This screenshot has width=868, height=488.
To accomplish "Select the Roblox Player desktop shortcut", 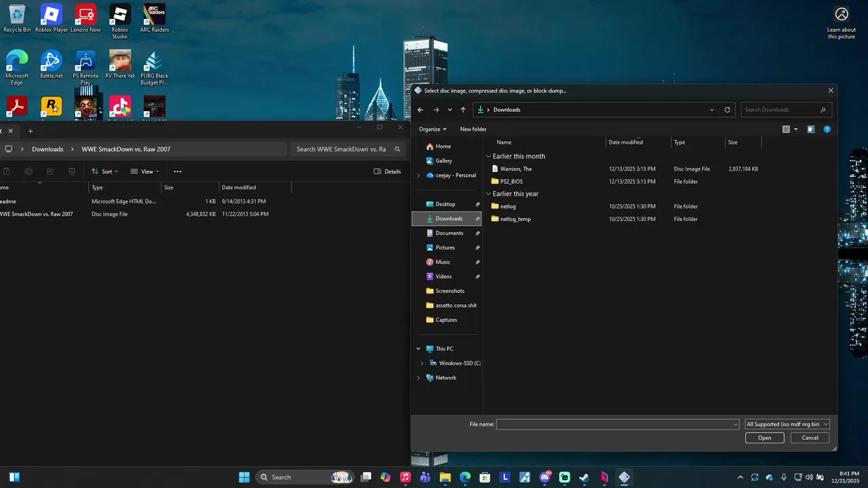I will coord(52,18).
